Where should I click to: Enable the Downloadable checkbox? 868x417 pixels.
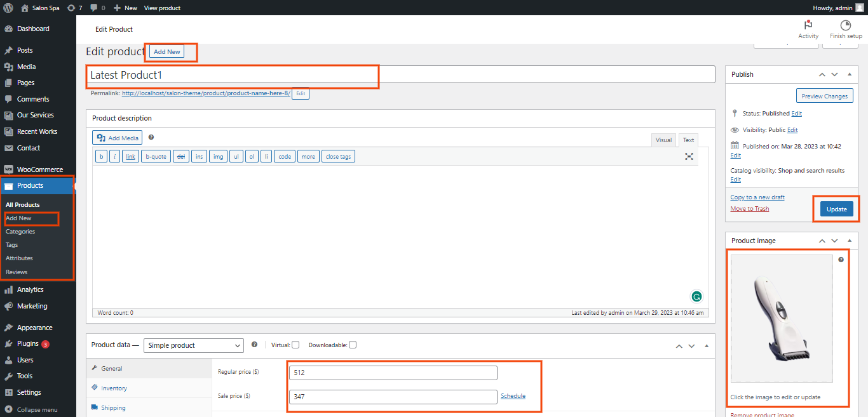[353, 345]
